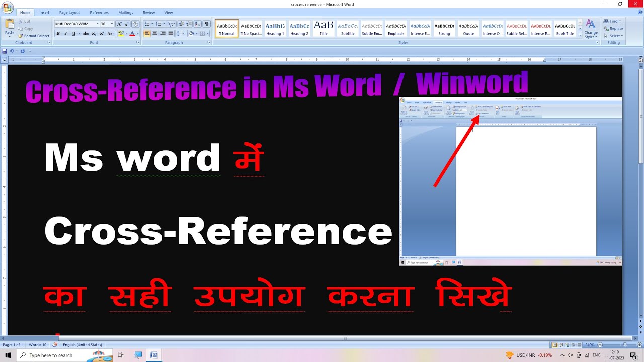Decrease paragraph indent

[181, 24]
